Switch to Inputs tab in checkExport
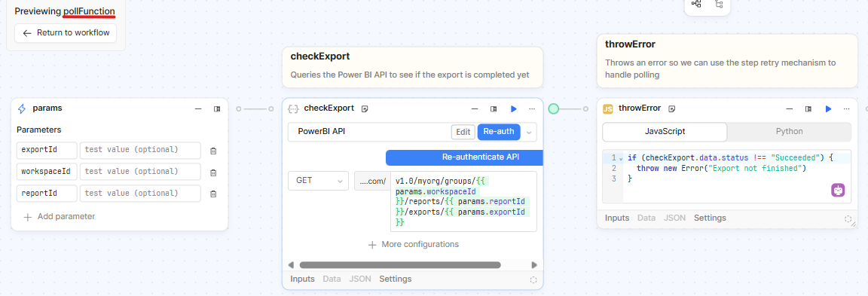The width and height of the screenshot is (868, 296). [302, 279]
